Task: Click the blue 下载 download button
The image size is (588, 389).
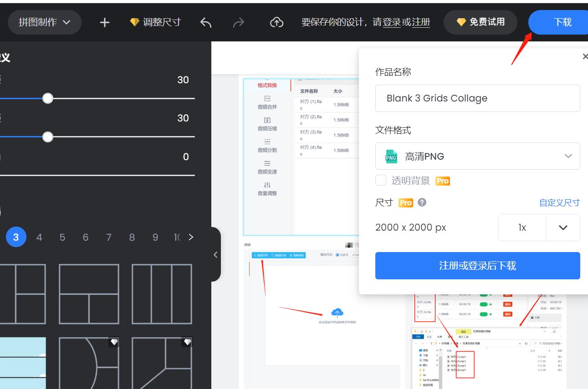Action: point(560,22)
